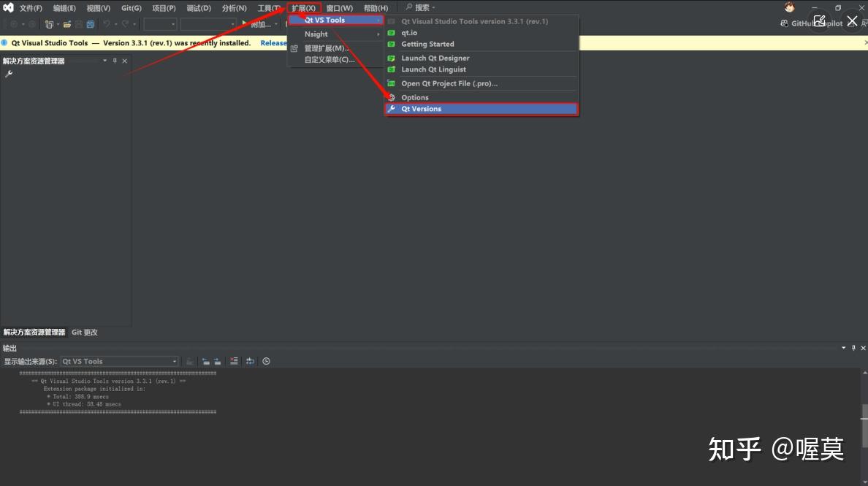Expand the Nsight submenu

[316, 34]
